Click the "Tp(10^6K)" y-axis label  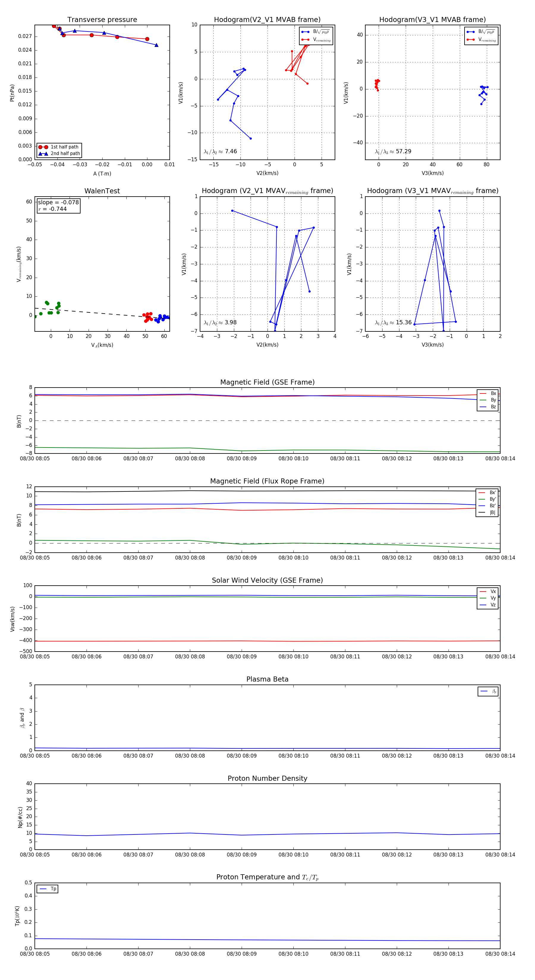17,916
